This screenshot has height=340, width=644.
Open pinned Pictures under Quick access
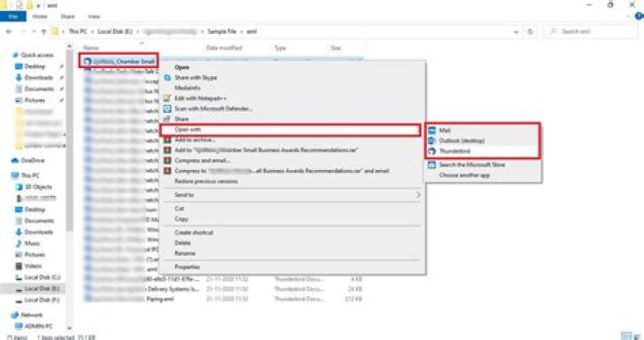tap(35, 100)
